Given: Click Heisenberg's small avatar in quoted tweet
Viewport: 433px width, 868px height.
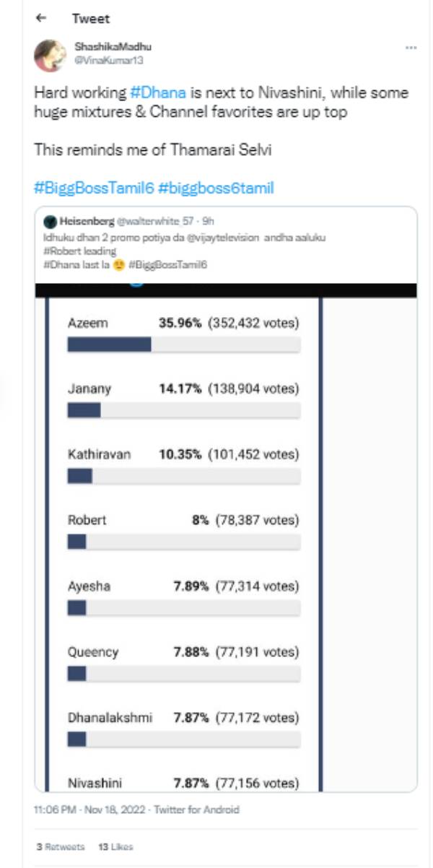Looking at the screenshot, I should 50,220.
